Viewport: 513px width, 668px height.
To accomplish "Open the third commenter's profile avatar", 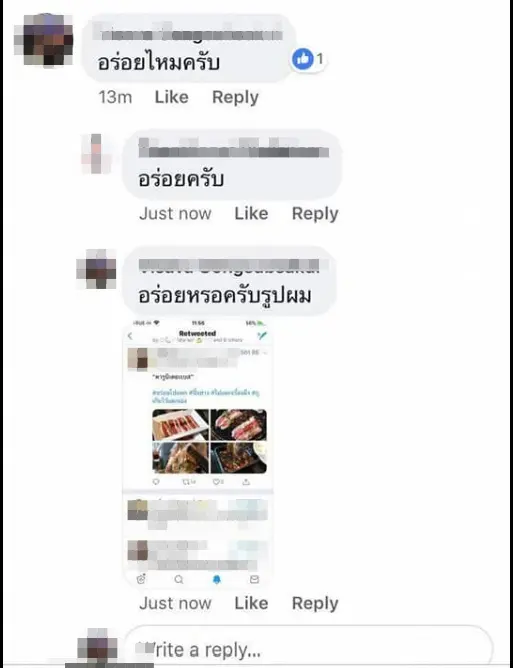I will [96, 269].
